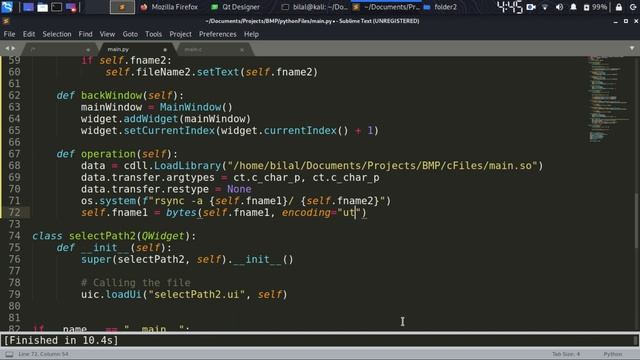
Task: Switch to ~/Documents/Pr... Sublime taskbar entry
Action: (386, 7)
